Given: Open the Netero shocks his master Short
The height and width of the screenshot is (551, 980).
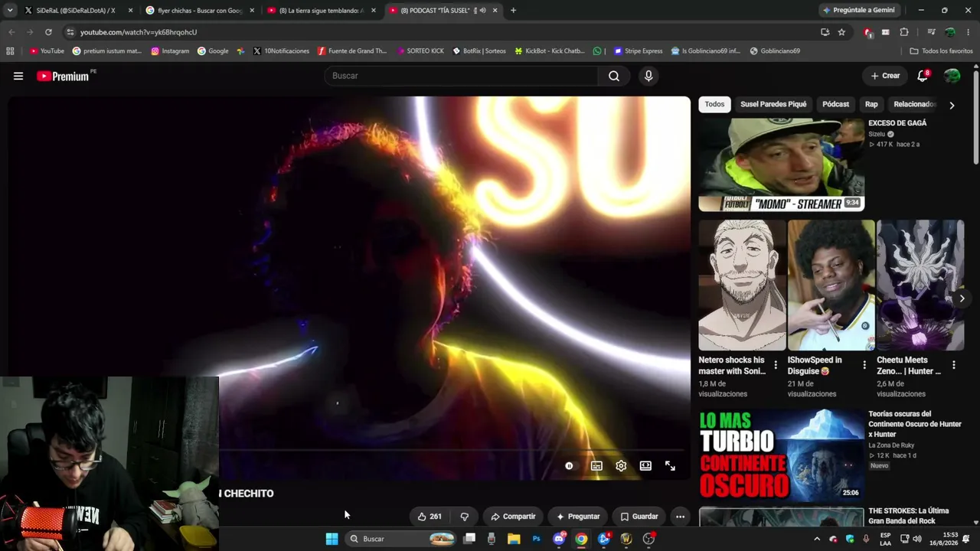Looking at the screenshot, I should click(x=742, y=285).
